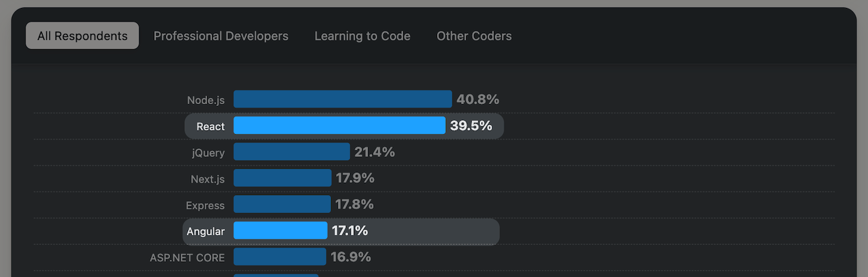Image resolution: width=868 pixels, height=277 pixels.
Task: Choose the ASP.NET CORE bar
Action: coord(279,257)
